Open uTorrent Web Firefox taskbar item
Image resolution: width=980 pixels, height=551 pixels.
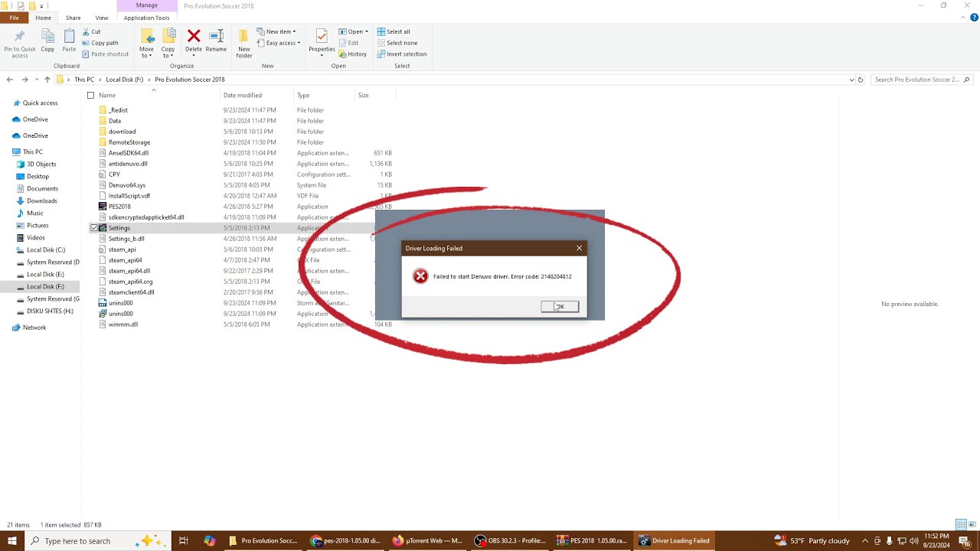(x=429, y=541)
